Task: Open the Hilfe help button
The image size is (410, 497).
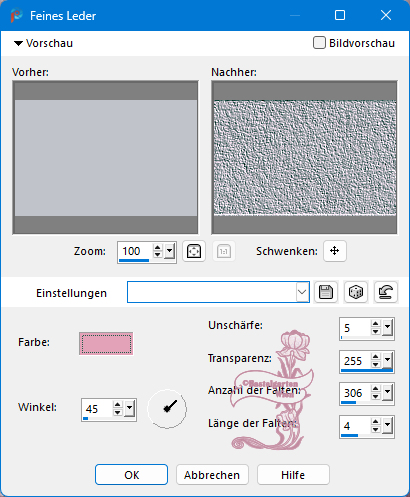Action: click(293, 475)
